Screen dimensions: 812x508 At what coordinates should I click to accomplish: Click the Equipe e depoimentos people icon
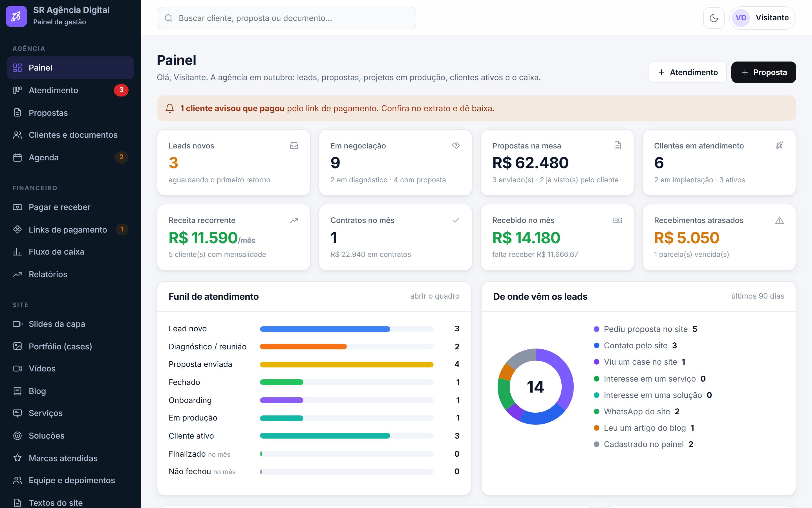pos(17,480)
